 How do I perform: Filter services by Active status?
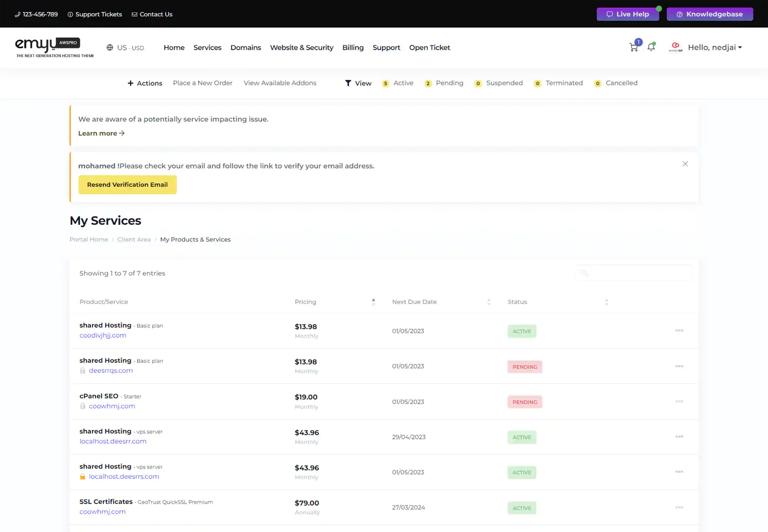coord(398,83)
